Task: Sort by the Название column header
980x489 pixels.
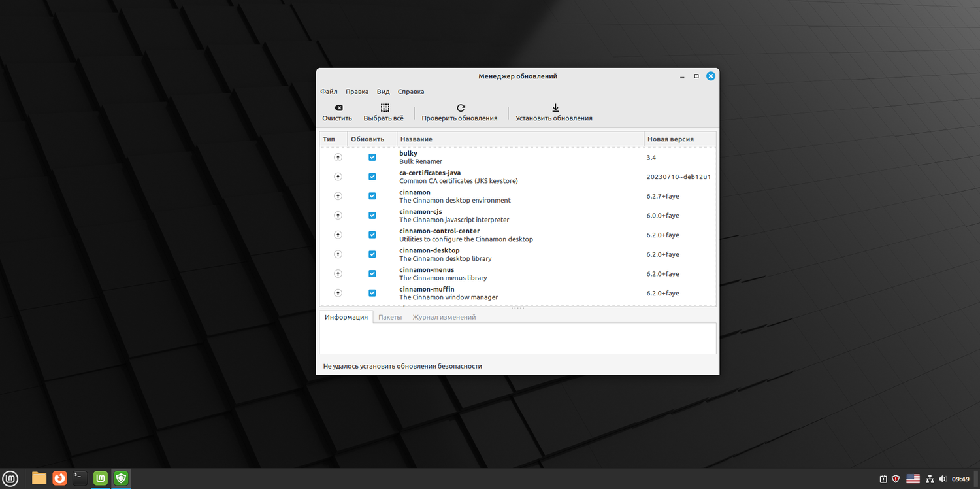Action: point(521,139)
